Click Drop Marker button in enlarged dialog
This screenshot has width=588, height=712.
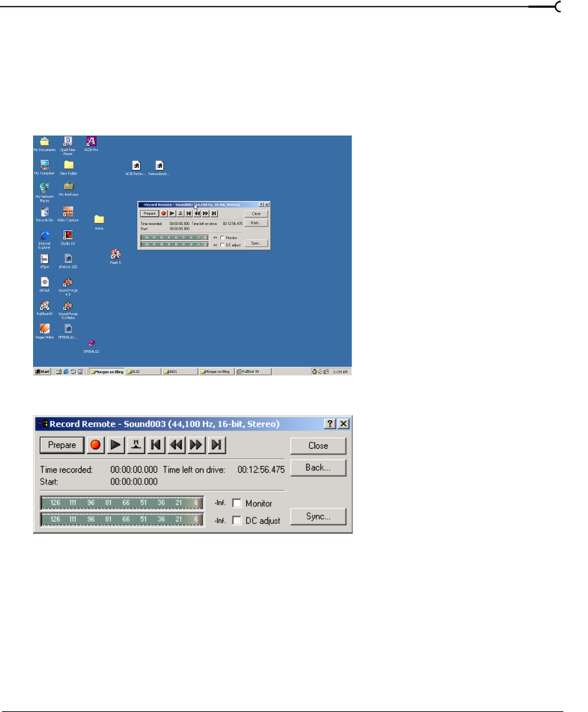point(135,445)
